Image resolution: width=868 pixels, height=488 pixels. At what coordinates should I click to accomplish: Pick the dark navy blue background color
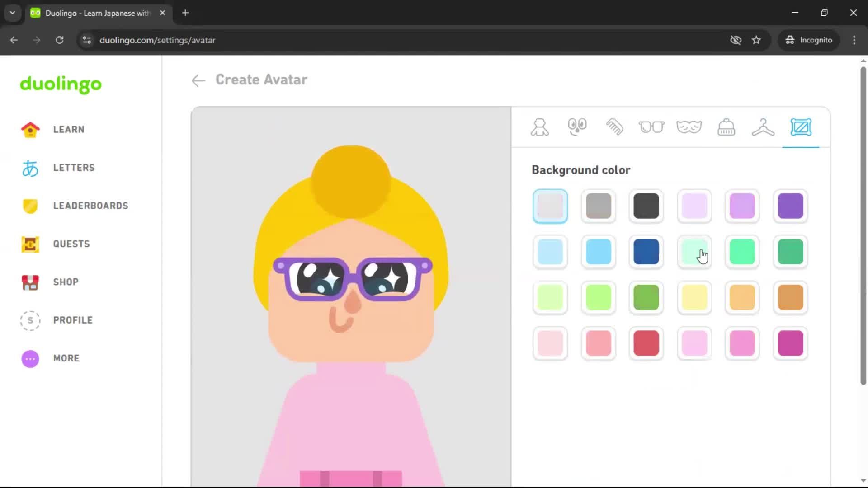tap(646, 252)
